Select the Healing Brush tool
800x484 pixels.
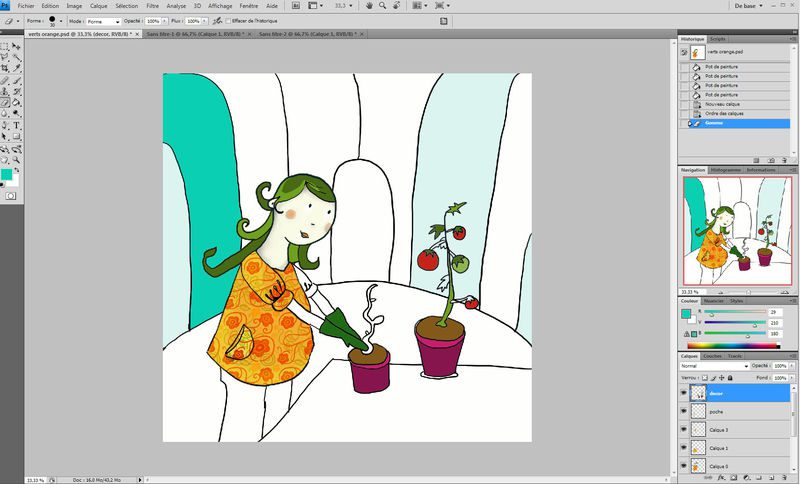tap(5, 81)
